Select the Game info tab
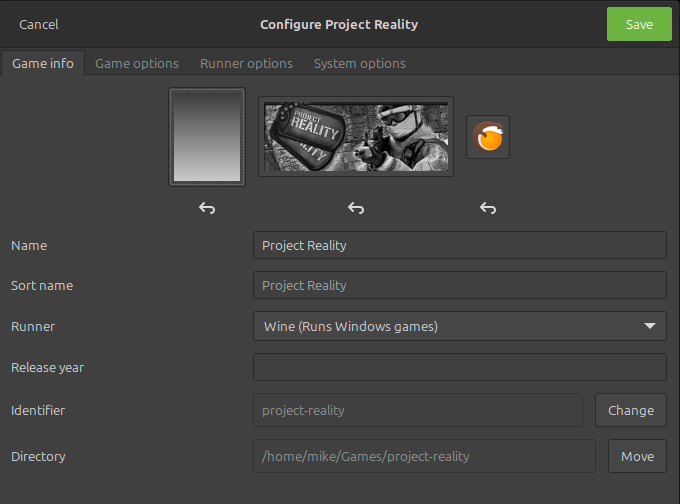Screen dimensions: 680x504 click(x=43, y=63)
